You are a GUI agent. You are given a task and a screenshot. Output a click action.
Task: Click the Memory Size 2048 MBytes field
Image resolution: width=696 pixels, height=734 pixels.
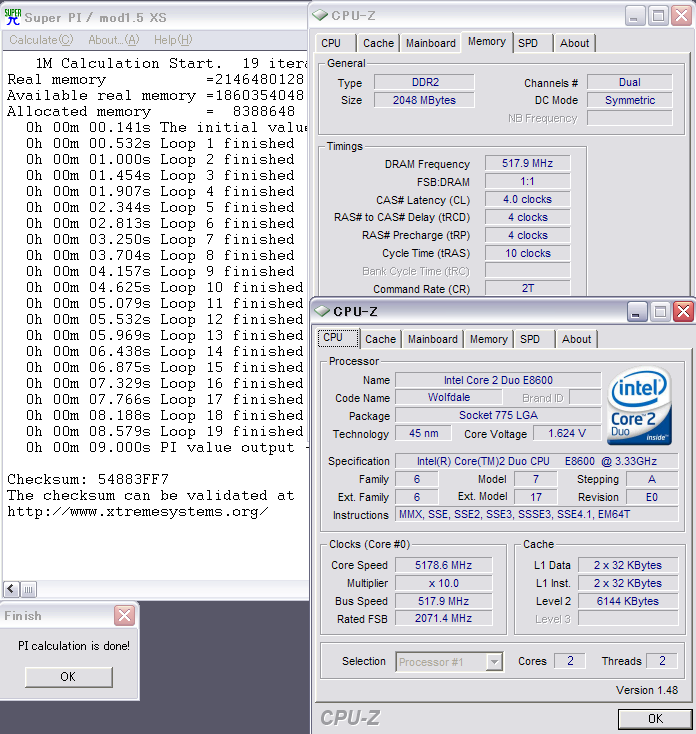(x=424, y=100)
